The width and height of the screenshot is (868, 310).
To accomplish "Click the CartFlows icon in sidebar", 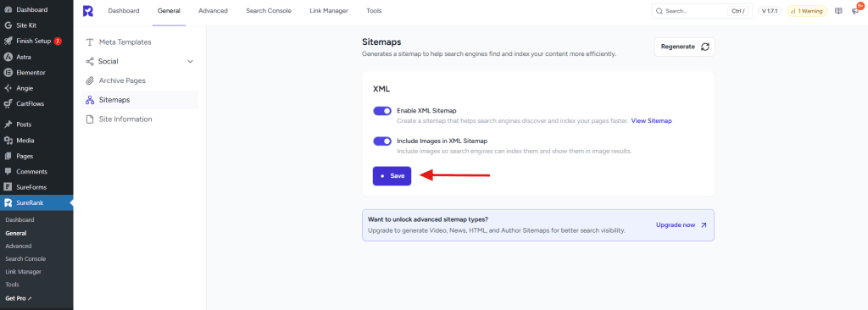I will (x=8, y=103).
